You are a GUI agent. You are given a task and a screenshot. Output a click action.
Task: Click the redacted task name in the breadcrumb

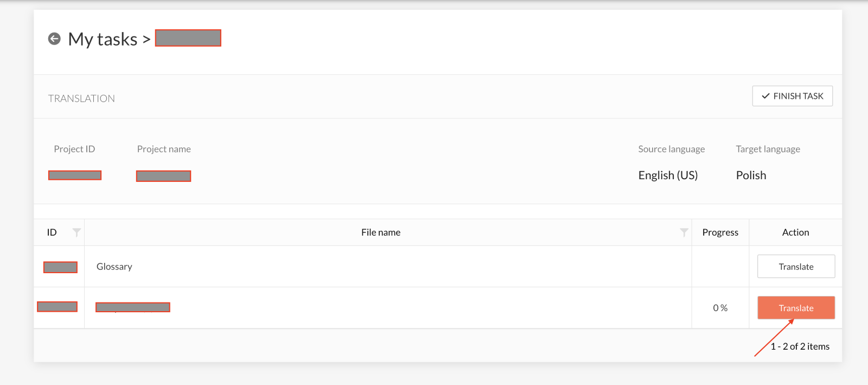click(x=188, y=38)
